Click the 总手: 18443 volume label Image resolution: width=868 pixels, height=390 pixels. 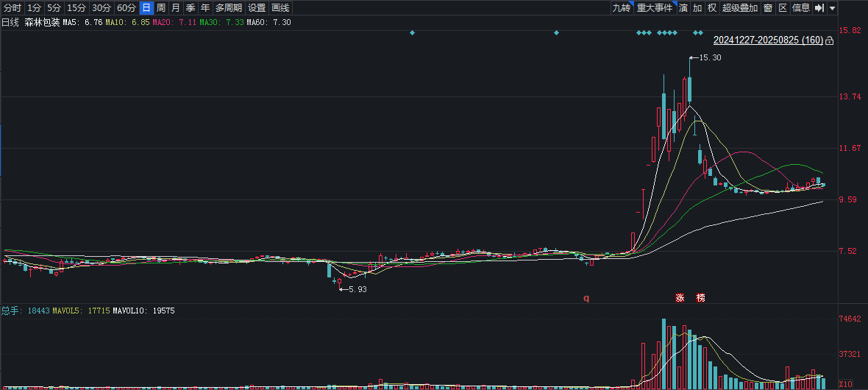point(26,311)
